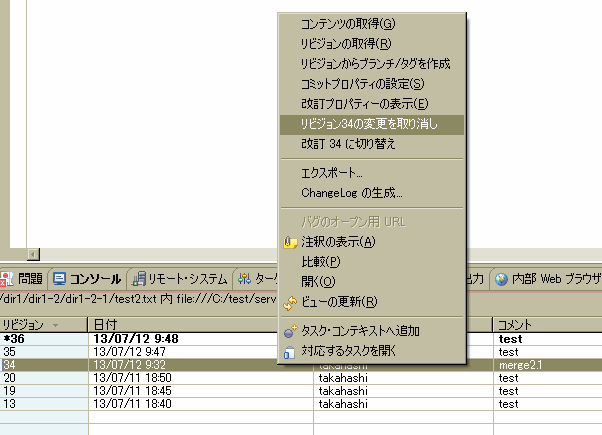Switch to the 問題 tab
602x435 pixels.
click(23, 279)
